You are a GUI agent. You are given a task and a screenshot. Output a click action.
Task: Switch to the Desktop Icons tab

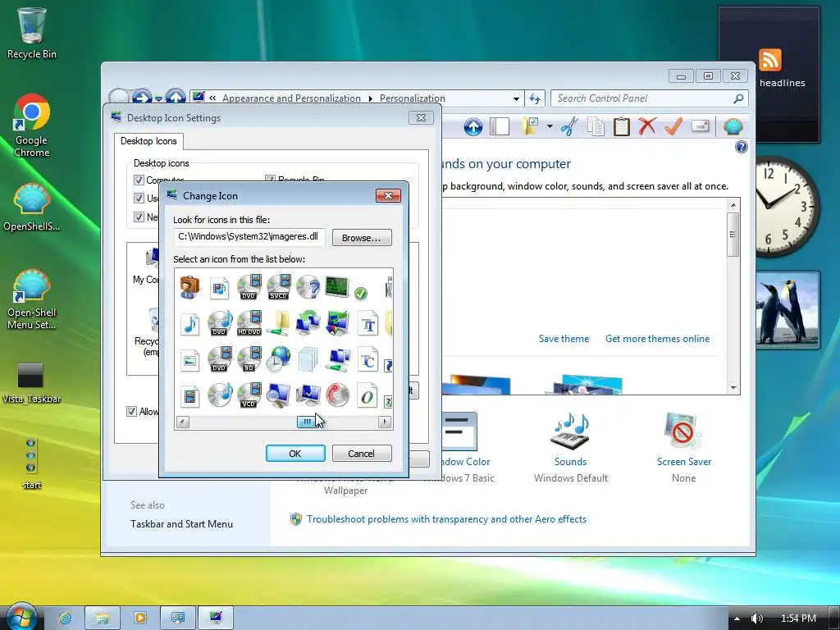pos(148,141)
